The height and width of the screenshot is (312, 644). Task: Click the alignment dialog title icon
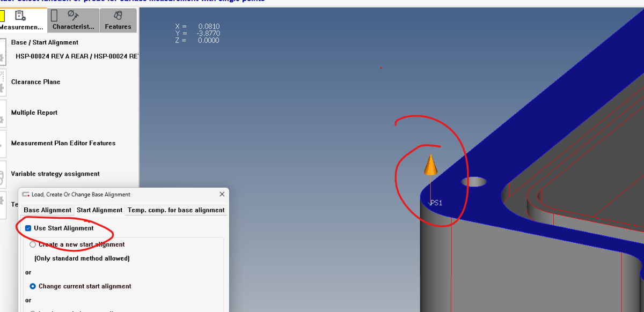[25, 195]
